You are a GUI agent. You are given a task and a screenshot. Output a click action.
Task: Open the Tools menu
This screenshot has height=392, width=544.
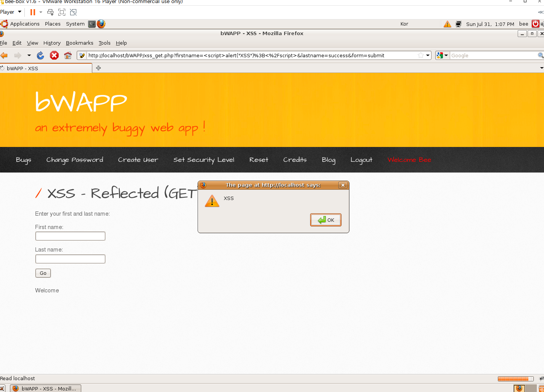pyautogui.click(x=105, y=43)
